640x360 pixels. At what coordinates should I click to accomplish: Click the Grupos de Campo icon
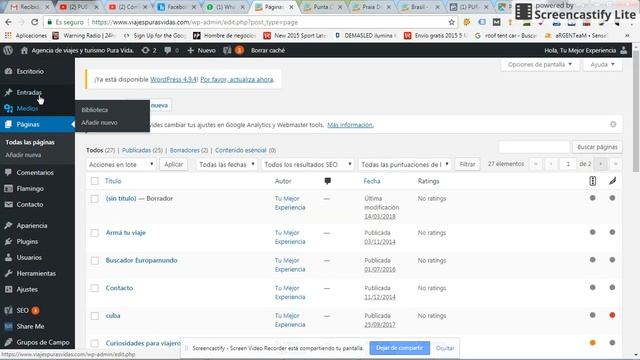(9, 342)
